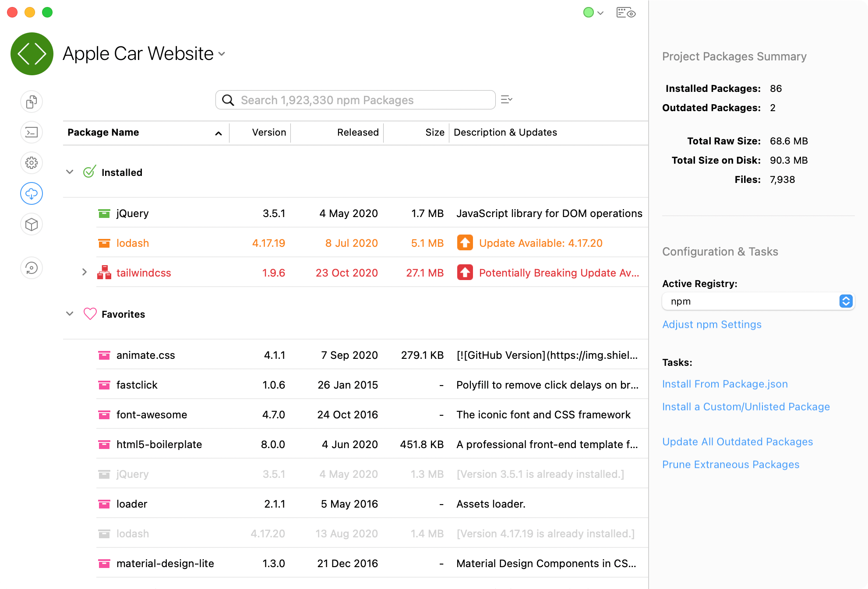Open the files sidebar icon
This screenshot has width=868, height=589.
(x=32, y=102)
